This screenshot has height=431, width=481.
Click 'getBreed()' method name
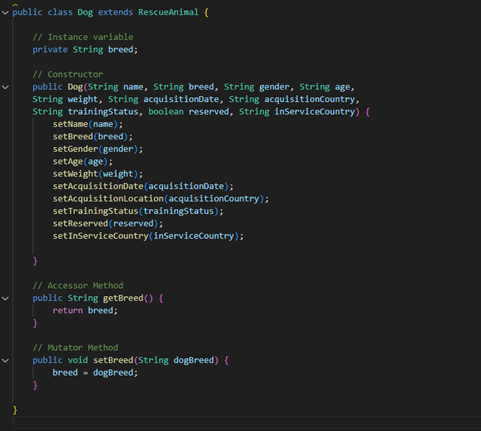click(128, 298)
